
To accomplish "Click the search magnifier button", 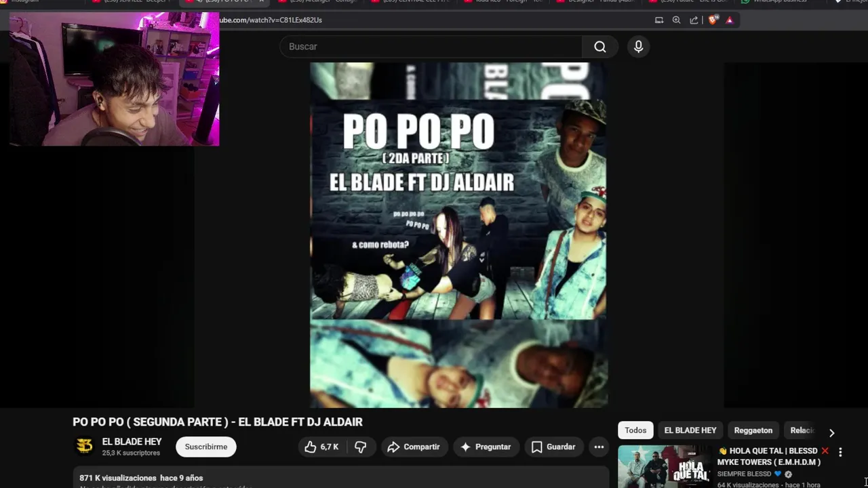I will (x=600, y=47).
